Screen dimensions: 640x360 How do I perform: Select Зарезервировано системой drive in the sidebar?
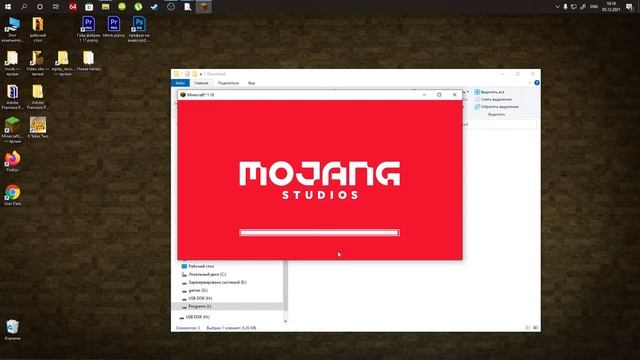pos(214,282)
